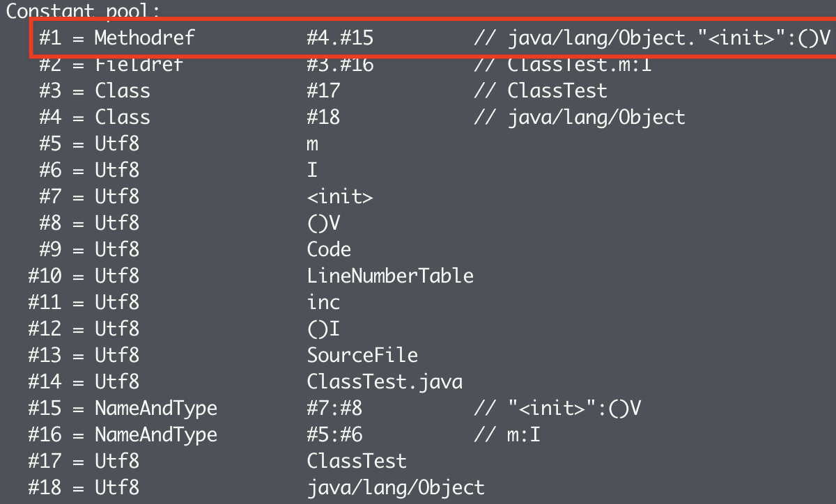This screenshot has width=836, height=504.
Task: Click the java/lang/Object value on row #18
Action: point(396,488)
